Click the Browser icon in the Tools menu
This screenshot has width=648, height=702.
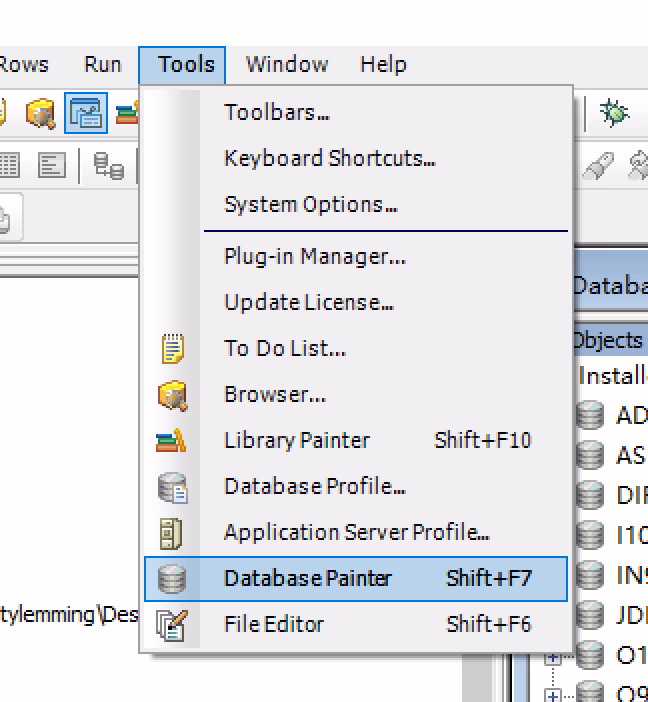(x=172, y=395)
